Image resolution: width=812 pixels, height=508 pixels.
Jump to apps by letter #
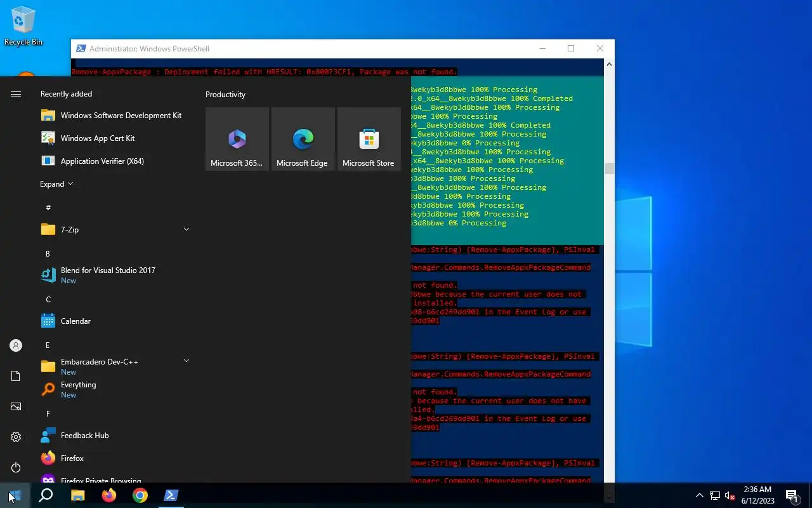click(48, 208)
